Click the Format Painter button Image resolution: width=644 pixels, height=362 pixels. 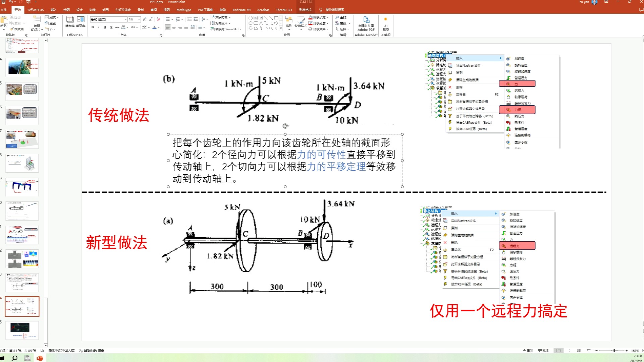click(x=17, y=29)
